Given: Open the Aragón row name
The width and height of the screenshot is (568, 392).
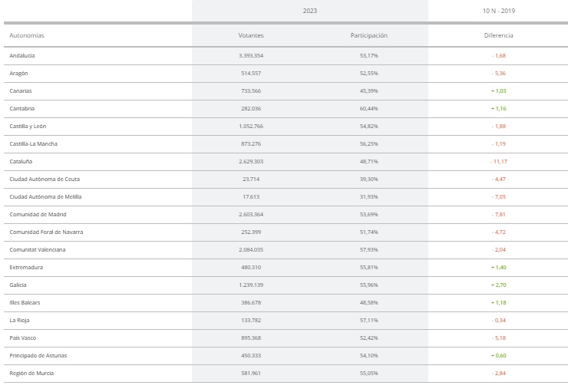Looking at the screenshot, I should pyautogui.click(x=18, y=74).
